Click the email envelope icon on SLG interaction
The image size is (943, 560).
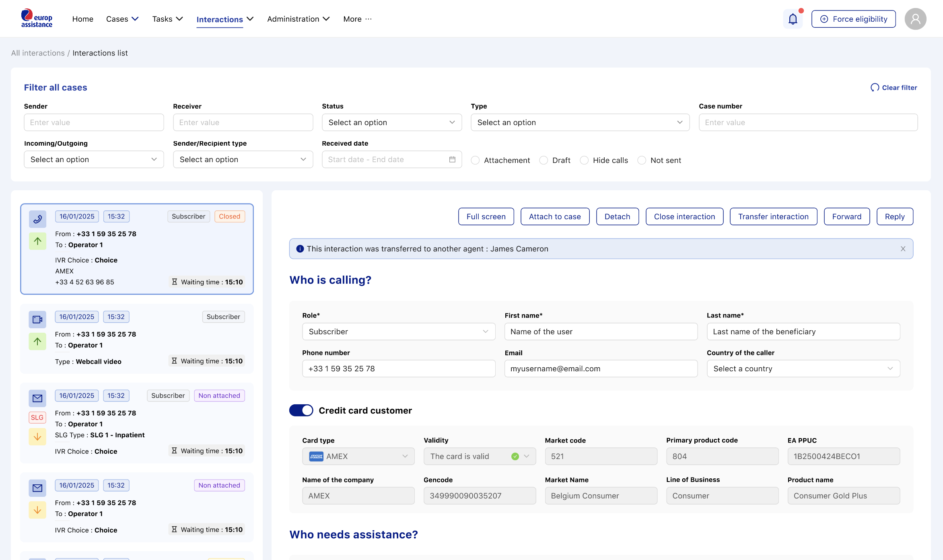[37, 398]
